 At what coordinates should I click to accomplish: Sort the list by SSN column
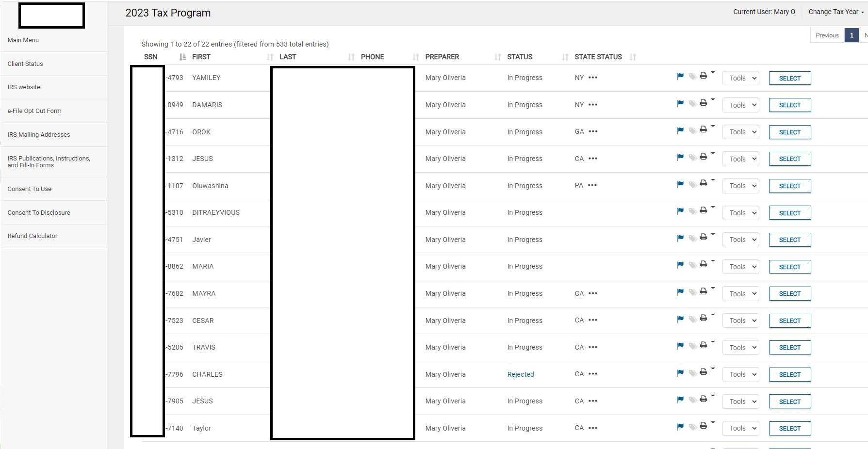click(x=182, y=57)
